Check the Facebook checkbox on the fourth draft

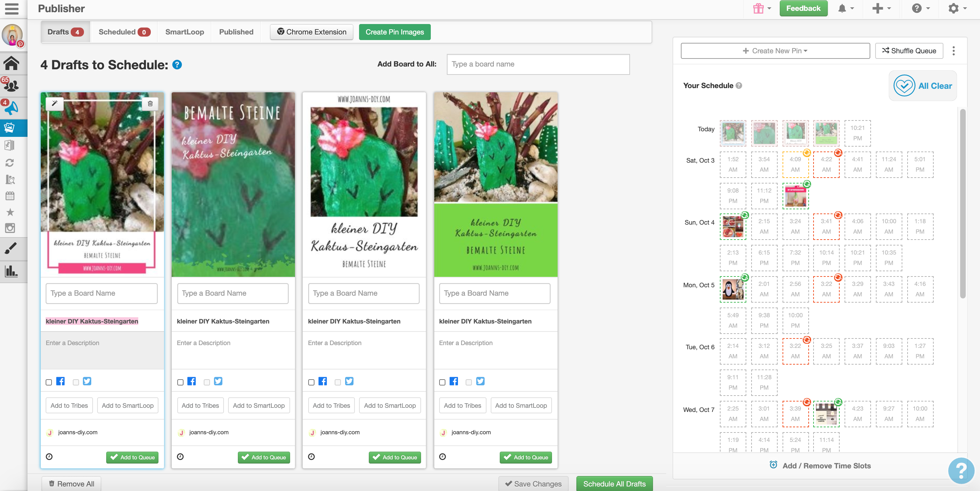pos(442,382)
